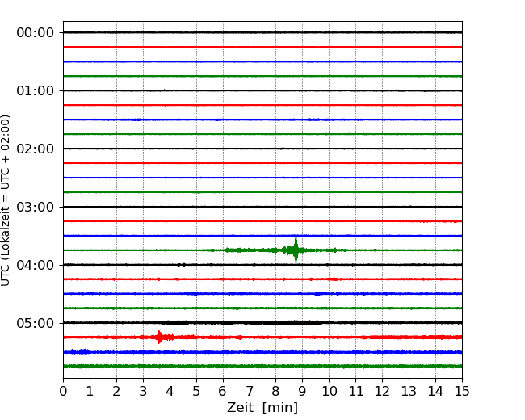The width and height of the screenshot is (525, 420).
Task: Select the 11 tick on the Zeit axis
Action: (356, 391)
